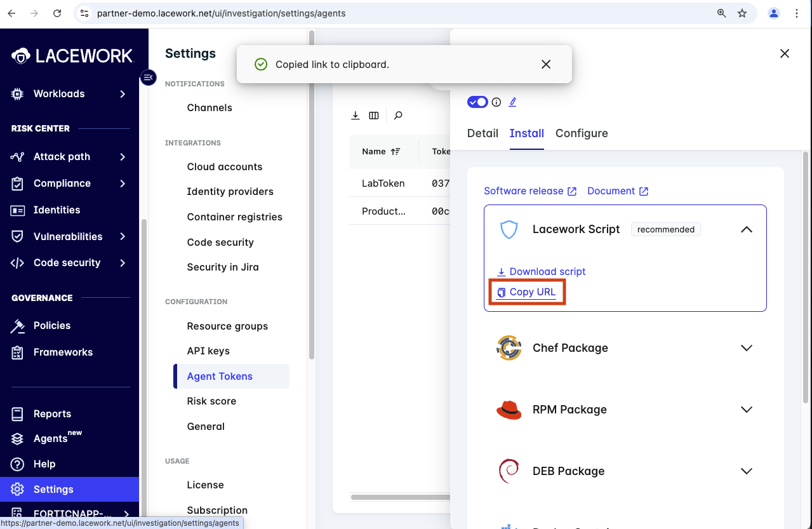Open the column chooser icon
812x529 pixels.
374,116
